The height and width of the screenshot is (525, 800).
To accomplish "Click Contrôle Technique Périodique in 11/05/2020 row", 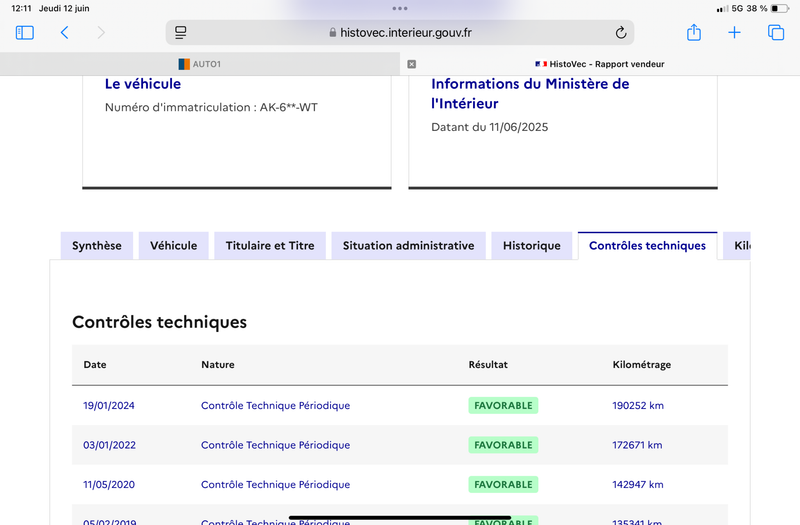I will (276, 485).
